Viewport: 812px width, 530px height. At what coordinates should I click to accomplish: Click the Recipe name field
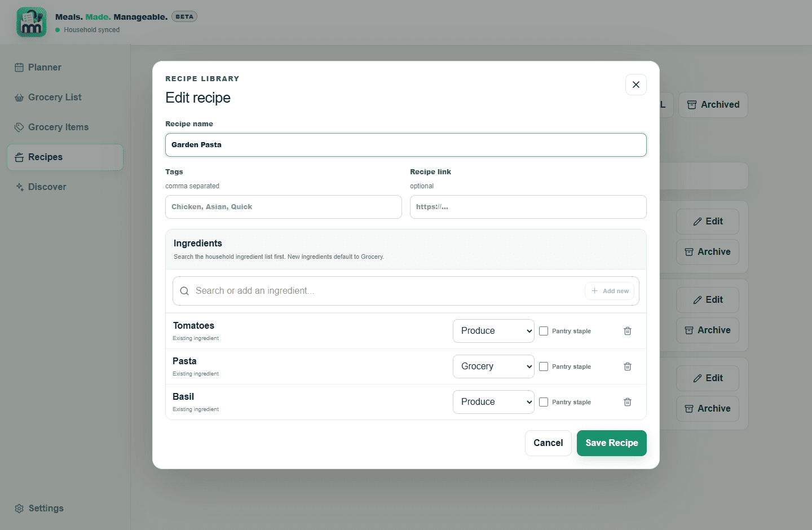point(406,145)
